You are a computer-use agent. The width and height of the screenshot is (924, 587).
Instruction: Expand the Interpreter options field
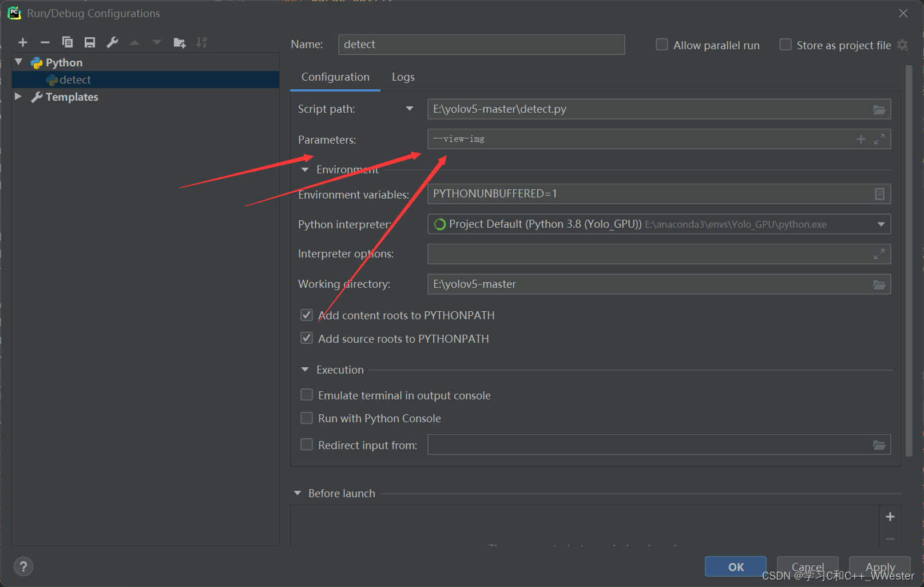(879, 254)
